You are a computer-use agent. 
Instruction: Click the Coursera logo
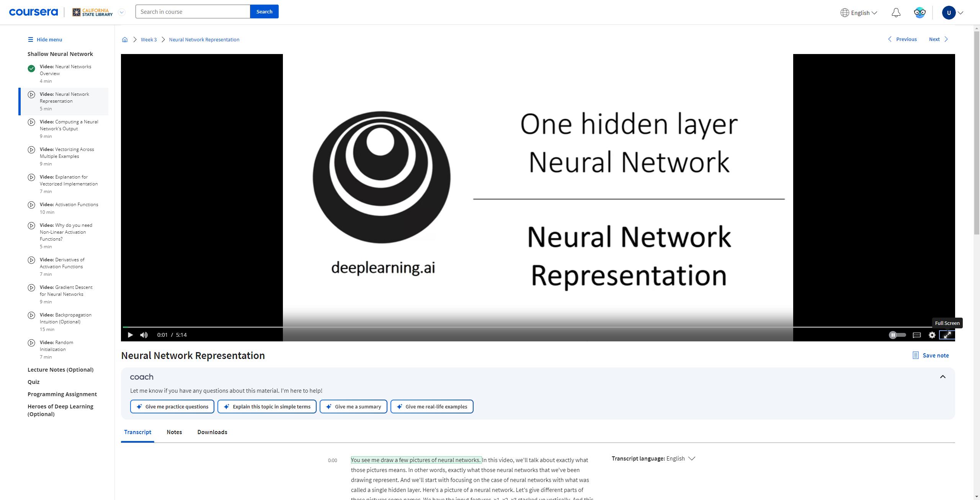pos(33,12)
